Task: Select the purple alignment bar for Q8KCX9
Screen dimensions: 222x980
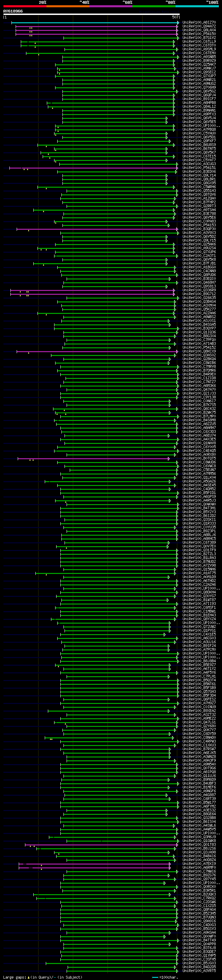Action: coord(97,351)
